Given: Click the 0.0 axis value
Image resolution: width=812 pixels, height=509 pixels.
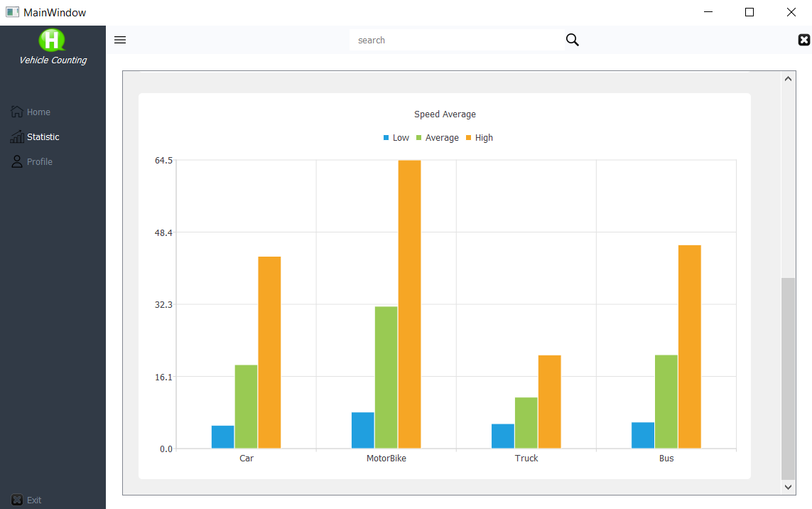Looking at the screenshot, I should click(x=166, y=449).
